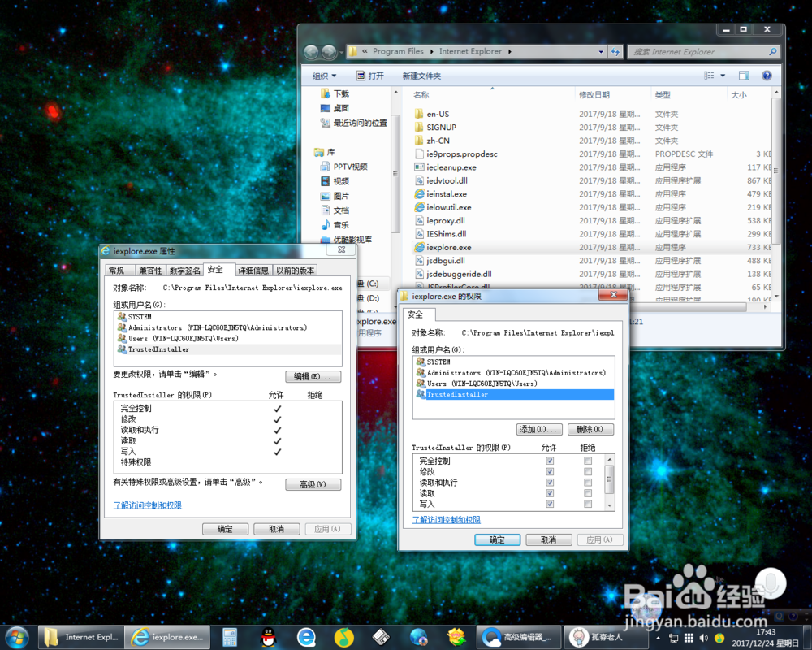Open 了解访问控制和权限 link in permissions dialog
812x650 pixels.
click(x=447, y=520)
